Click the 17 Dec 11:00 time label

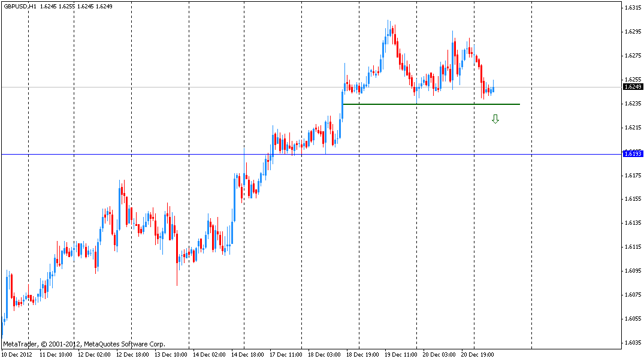click(286, 354)
